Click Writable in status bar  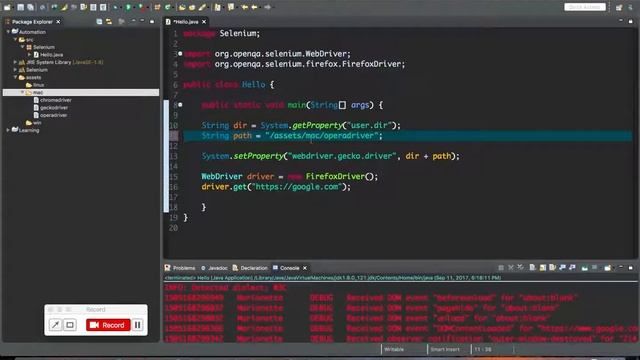click(394, 349)
